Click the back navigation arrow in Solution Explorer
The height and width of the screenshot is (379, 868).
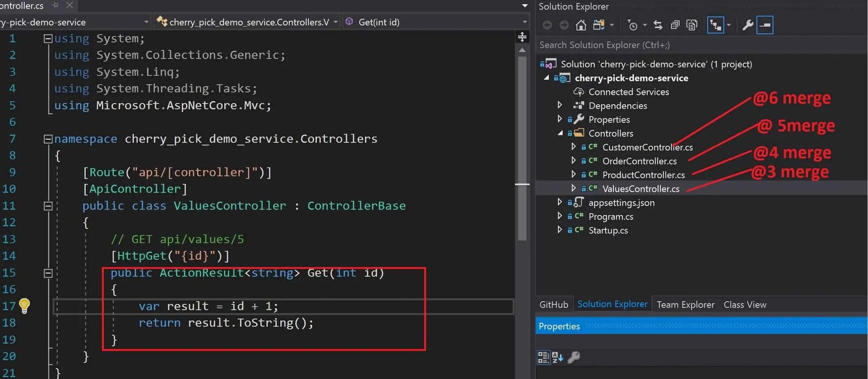(x=547, y=25)
